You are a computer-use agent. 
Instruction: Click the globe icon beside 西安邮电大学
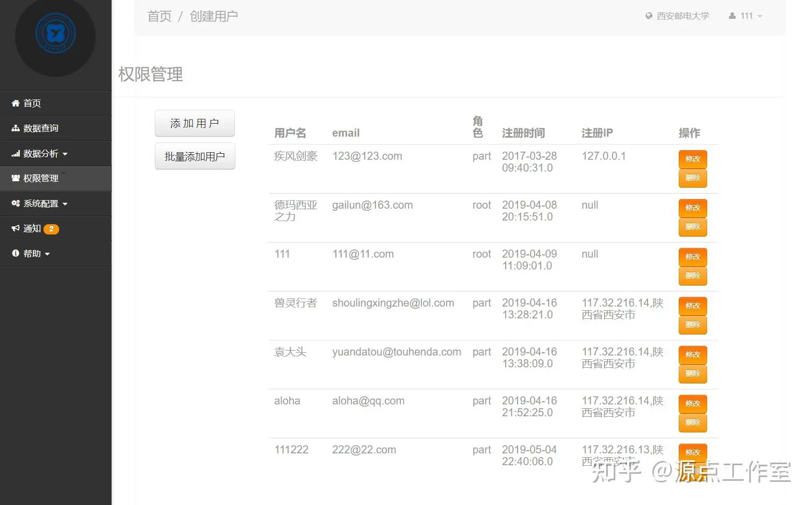coord(649,16)
